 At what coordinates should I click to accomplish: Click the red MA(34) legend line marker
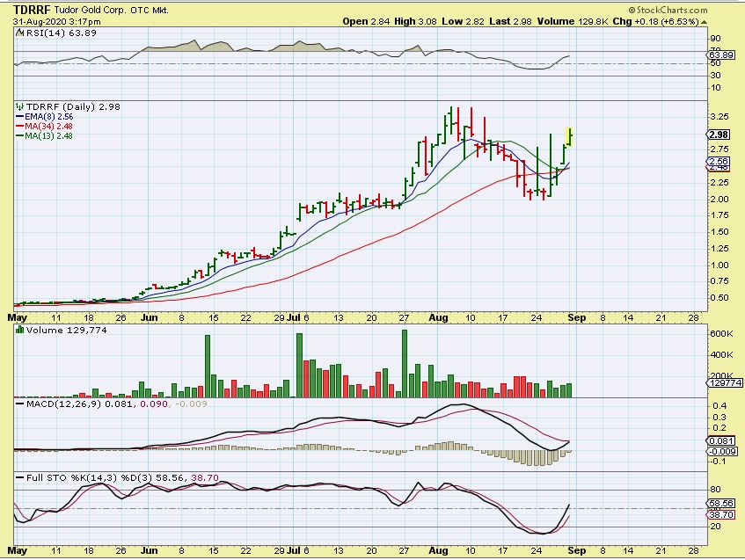20,126
